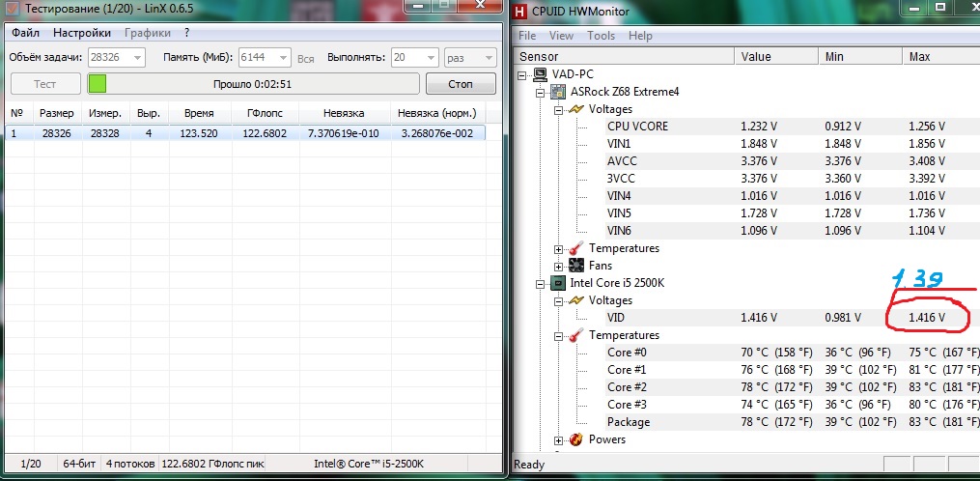The width and height of the screenshot is (980, 481).
Task: Select the 3VCC sensor row
Action: click(793, 179)
